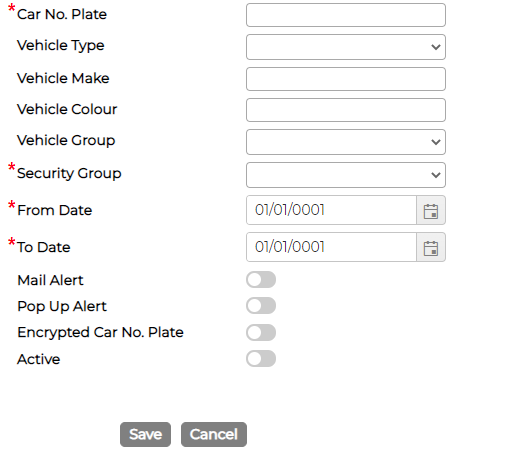Open the To Date calendar picker icon
521x458 pixels.
(431, 248)
